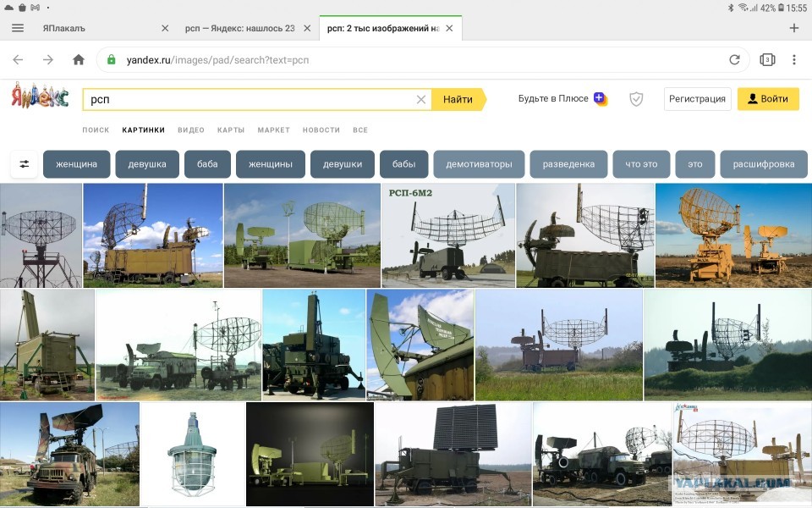Screen dimensions: 812x508
Task: Select the КАРТИНКИ section
Action: coord(144,130)
